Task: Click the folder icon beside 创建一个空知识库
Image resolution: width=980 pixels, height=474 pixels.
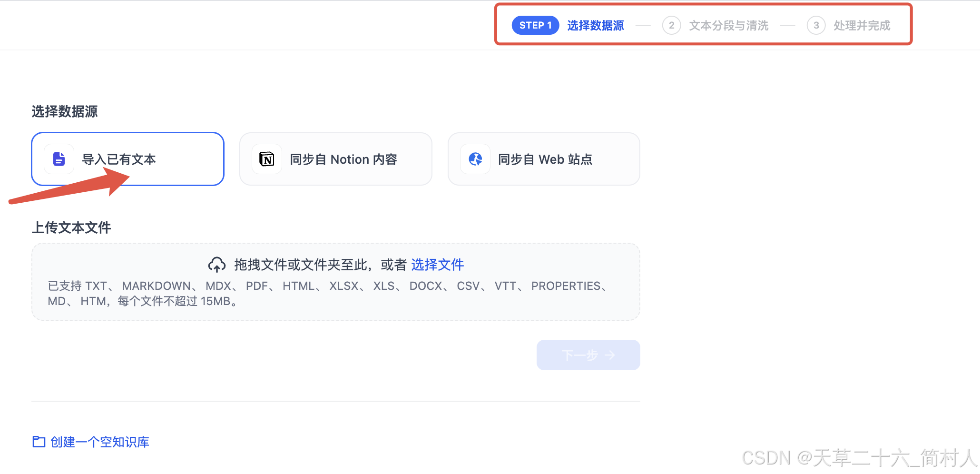Action: pyautogui.click(x=39, y=442)
